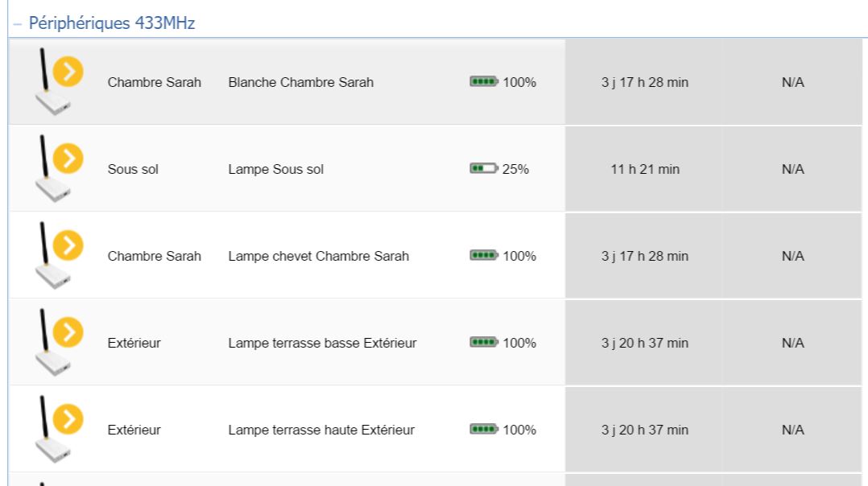The height and width of the screenshot is (486, 868).
Task: Select Lampe chevet Chambre Sarah name
Action: pos(318,256)
